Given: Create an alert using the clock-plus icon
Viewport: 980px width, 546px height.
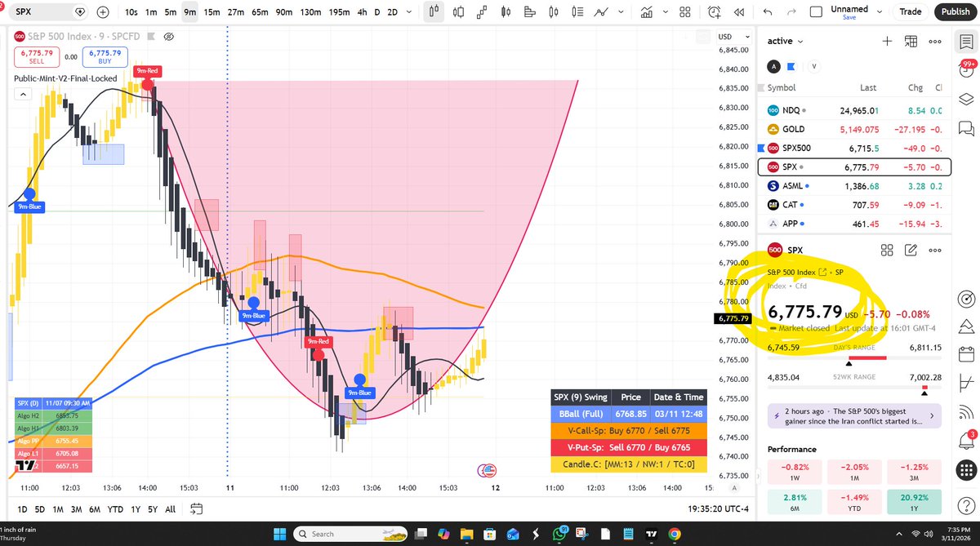Looking at the screenshot, I should pos(713,11).
